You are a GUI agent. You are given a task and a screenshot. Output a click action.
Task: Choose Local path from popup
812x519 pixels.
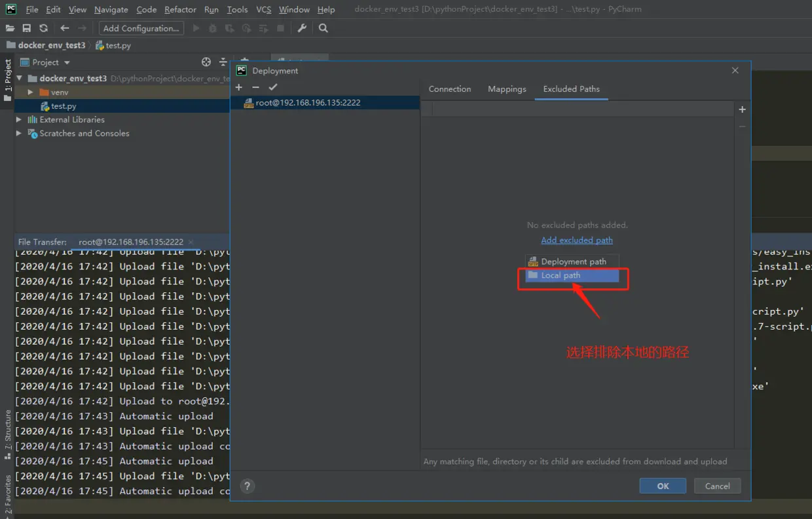(x=572, y=275)
